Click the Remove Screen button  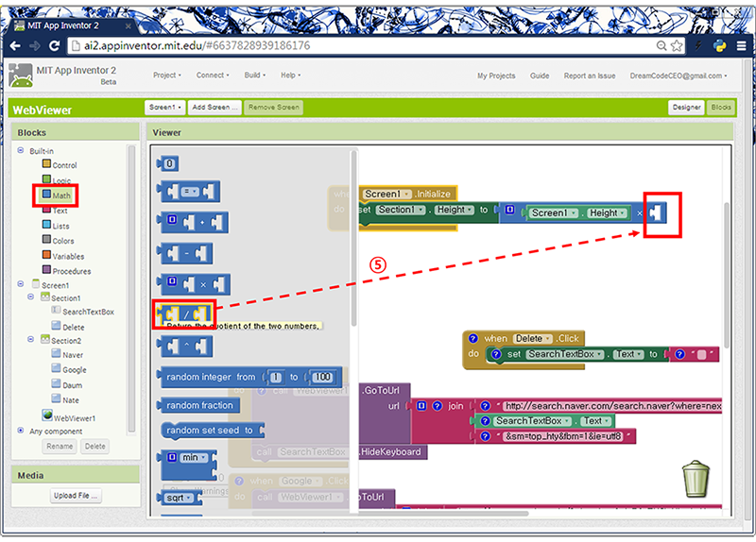(273, 107)
